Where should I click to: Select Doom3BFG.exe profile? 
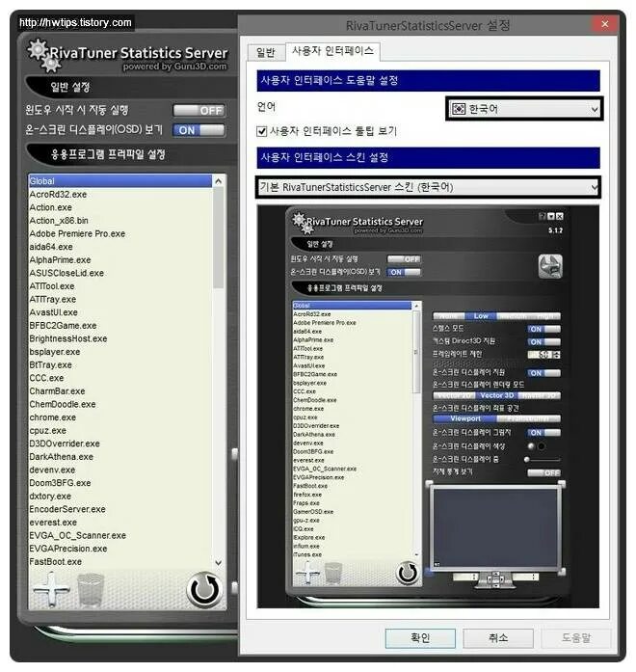pyautogui.click(x=119, y=483)
